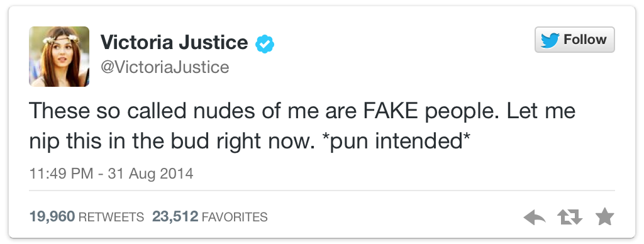Screen dimensions: 644x244
Task: Select the tweet text body
Action: point(303,126)
